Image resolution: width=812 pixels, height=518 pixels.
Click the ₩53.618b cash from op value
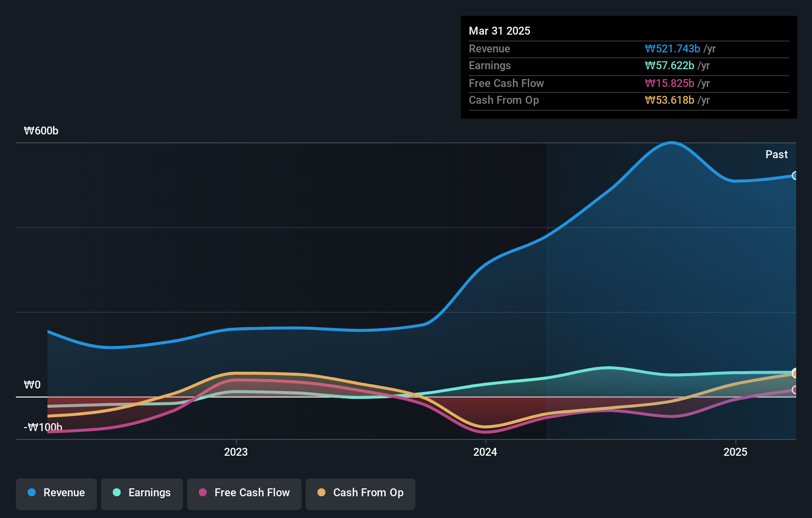coord(670,100)
